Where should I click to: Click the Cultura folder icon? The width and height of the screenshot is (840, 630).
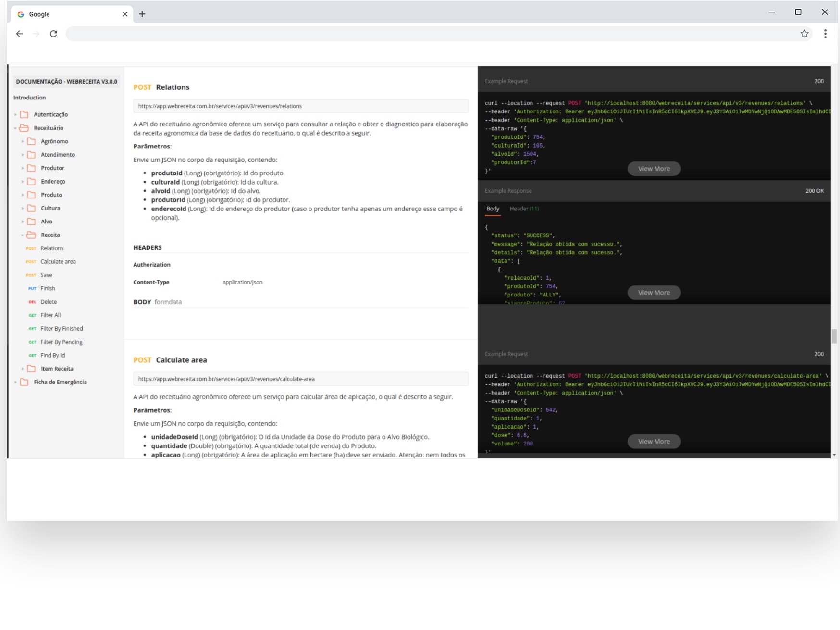[31, 208]
